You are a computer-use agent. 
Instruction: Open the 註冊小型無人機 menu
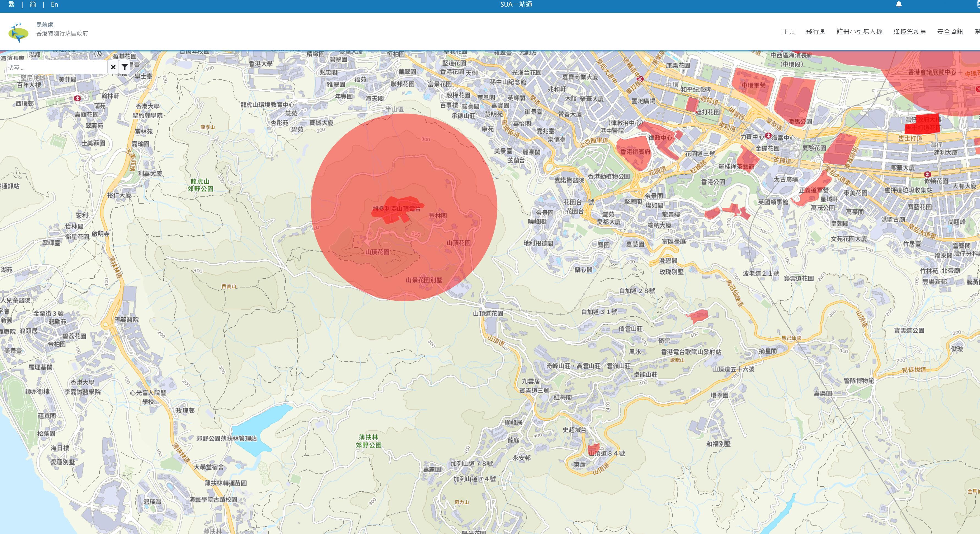859,32
